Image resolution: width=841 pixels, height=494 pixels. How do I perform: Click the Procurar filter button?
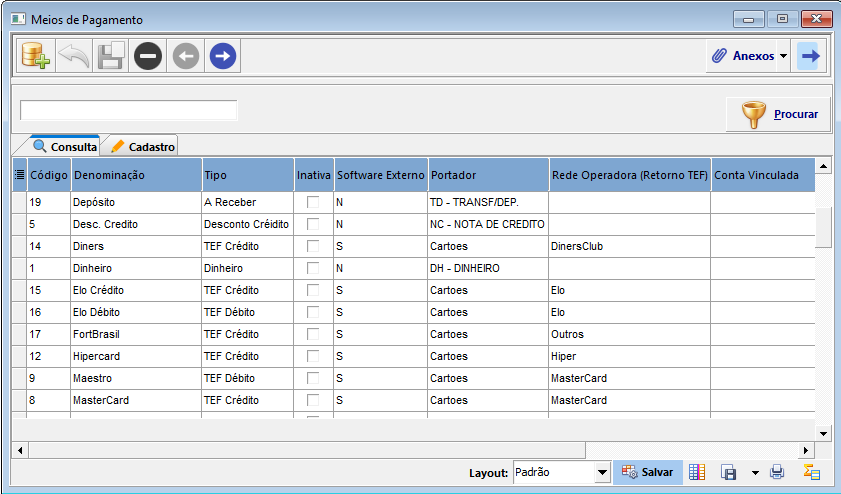778,114
